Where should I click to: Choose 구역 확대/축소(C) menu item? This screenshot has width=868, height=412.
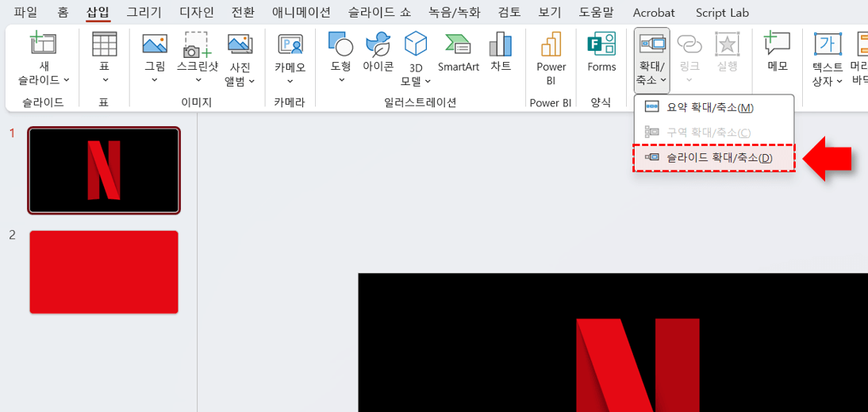(714, 133)
